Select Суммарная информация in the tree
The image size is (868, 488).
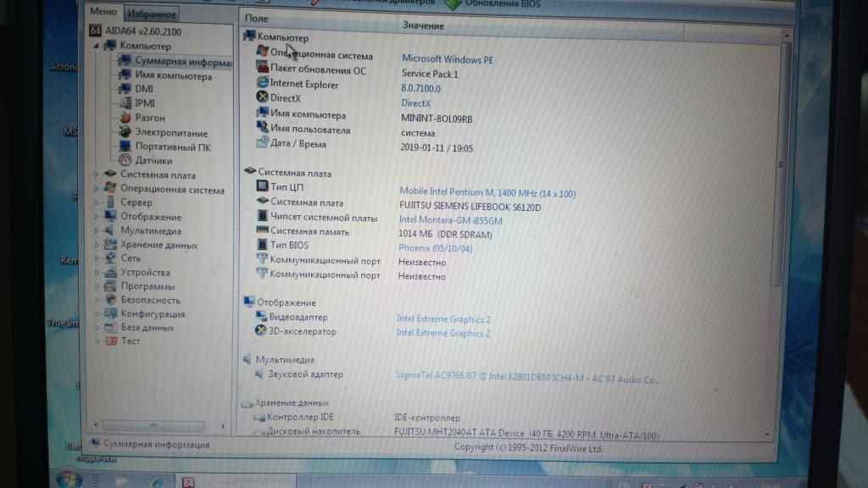click(183, 62)
